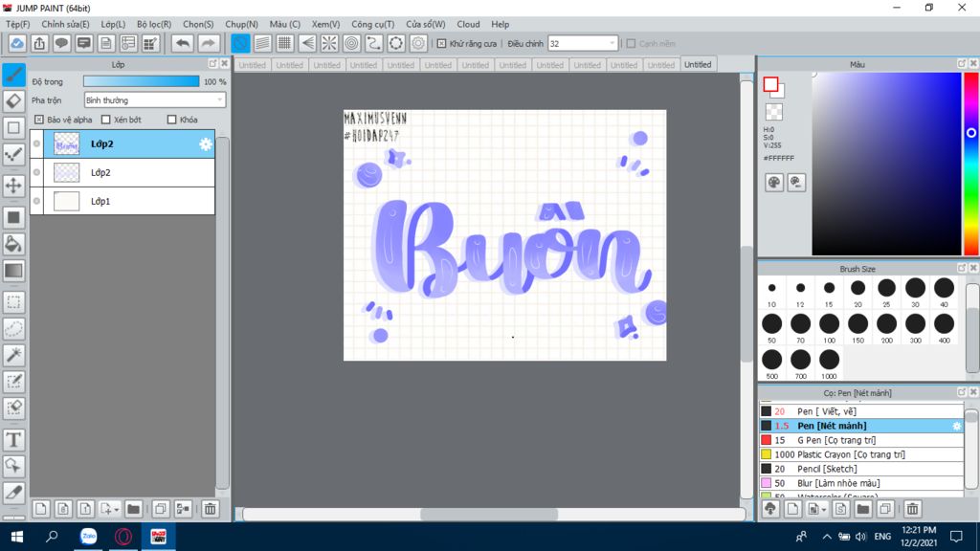Click the foreground color swatch
This screenshot has height=551, width=980.
pos(770,84)
